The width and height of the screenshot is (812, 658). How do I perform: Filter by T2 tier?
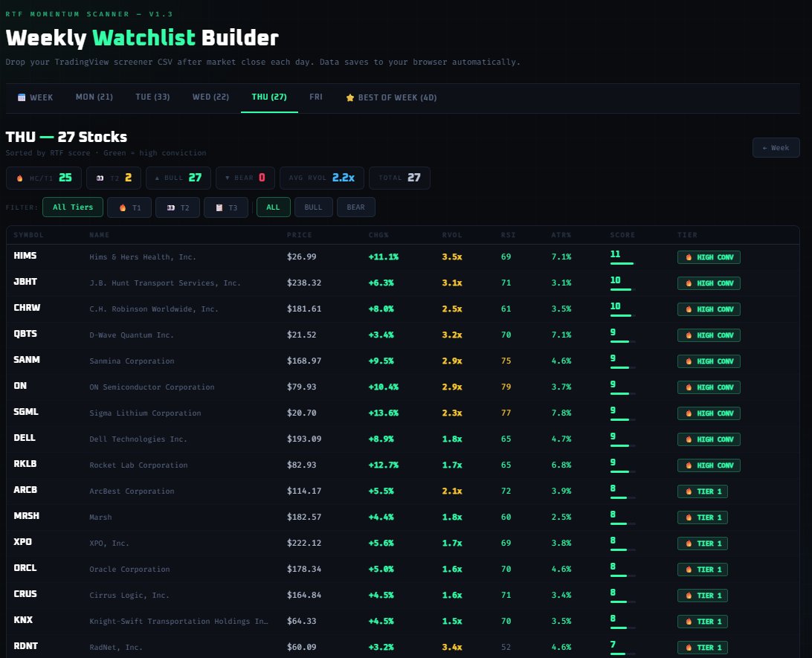[178, 207]
